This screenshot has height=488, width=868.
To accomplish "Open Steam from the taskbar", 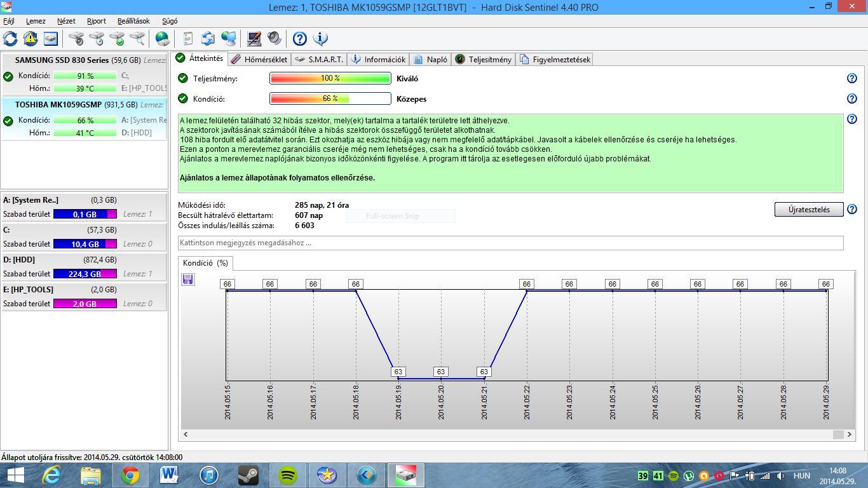I will [248, 475].
